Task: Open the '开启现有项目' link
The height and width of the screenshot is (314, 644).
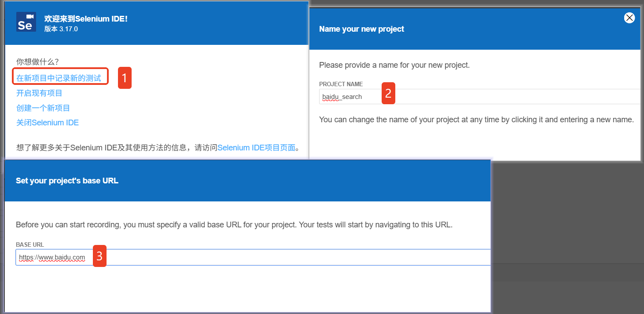Action: (x=40, y=93)
